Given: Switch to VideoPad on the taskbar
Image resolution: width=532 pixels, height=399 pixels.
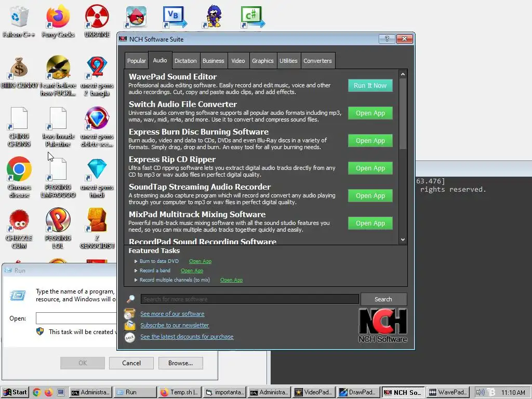Looking at the screenshot, I should click(x=314, y=392).
